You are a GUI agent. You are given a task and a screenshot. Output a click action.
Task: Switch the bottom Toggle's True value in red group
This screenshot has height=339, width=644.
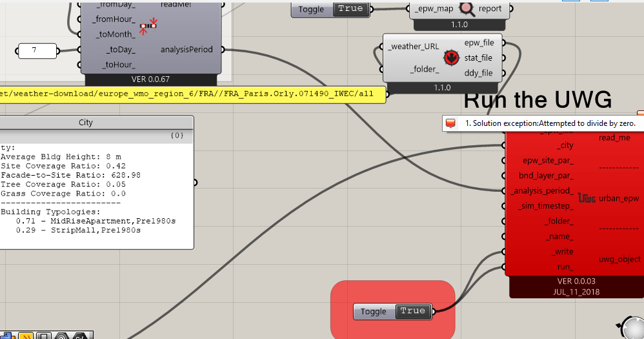point(413,311)
